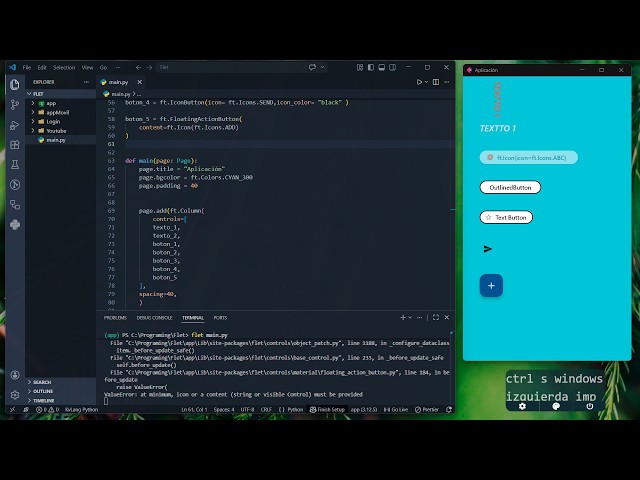Maximize the terminal panel size
Screen dimensions: 640x480
[436, 318]
